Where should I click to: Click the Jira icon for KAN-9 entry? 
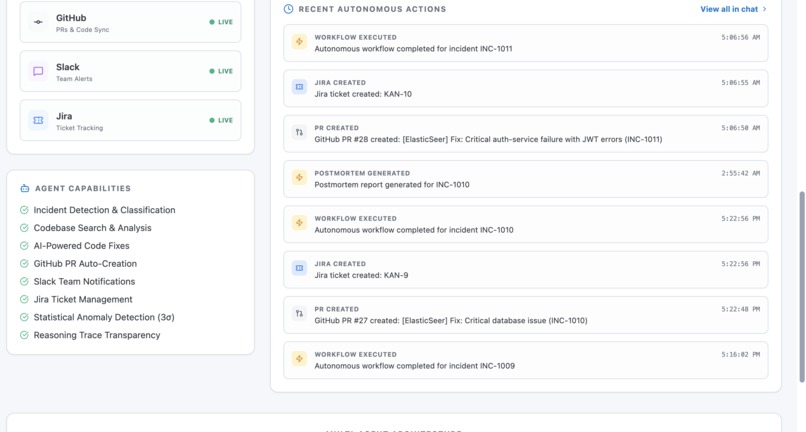[x=299, y=268]
